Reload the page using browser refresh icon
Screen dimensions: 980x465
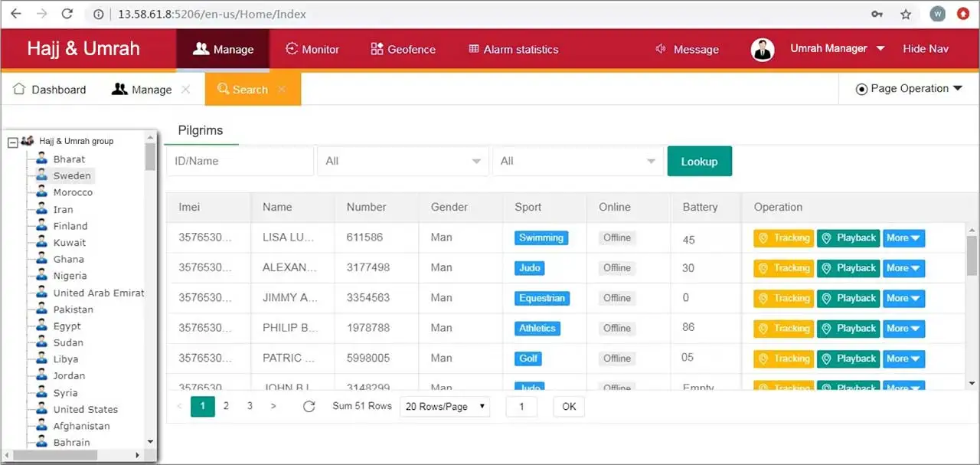click(x=67, y=14)
